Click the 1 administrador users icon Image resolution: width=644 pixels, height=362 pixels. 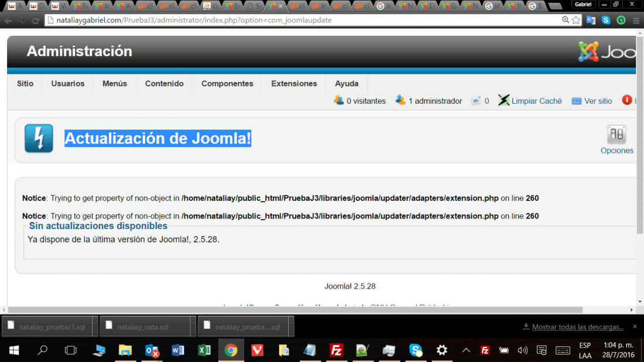pyautogui.click(x=400, y=100)
